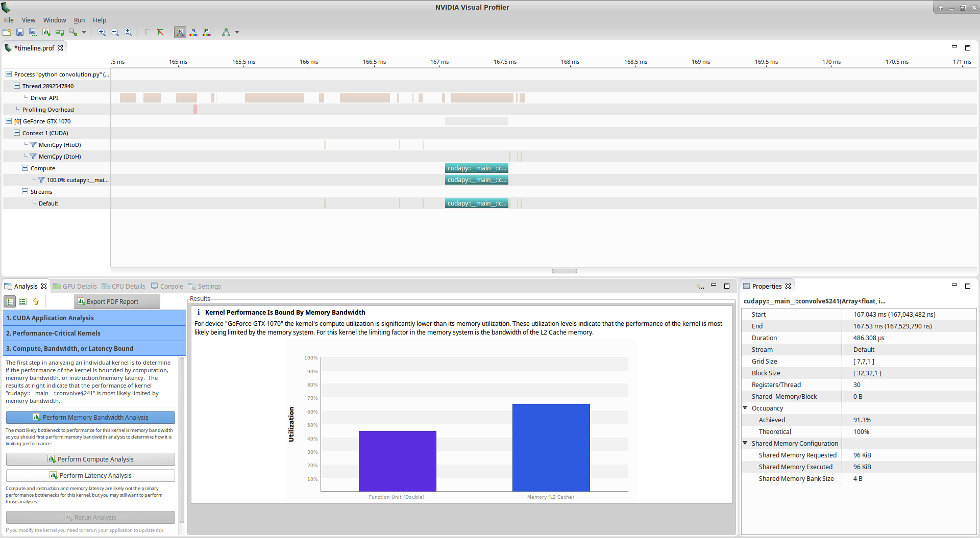Switch to the Settings tab
The height and width of the screenshot is (538, 980).
204,286
